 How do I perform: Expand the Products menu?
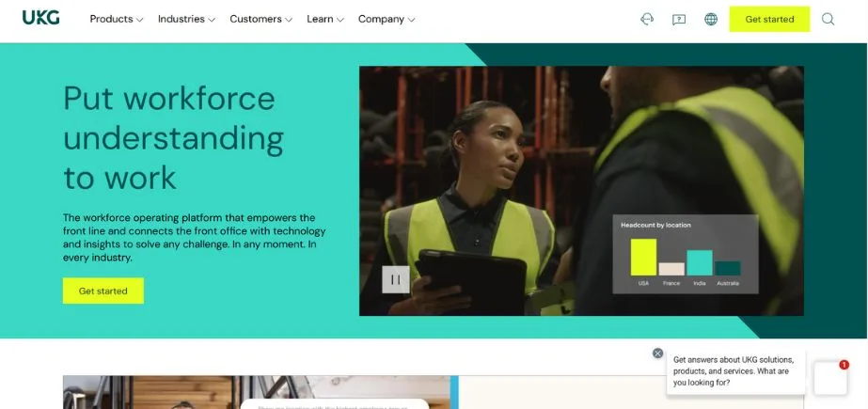click(x=117, y=19)
